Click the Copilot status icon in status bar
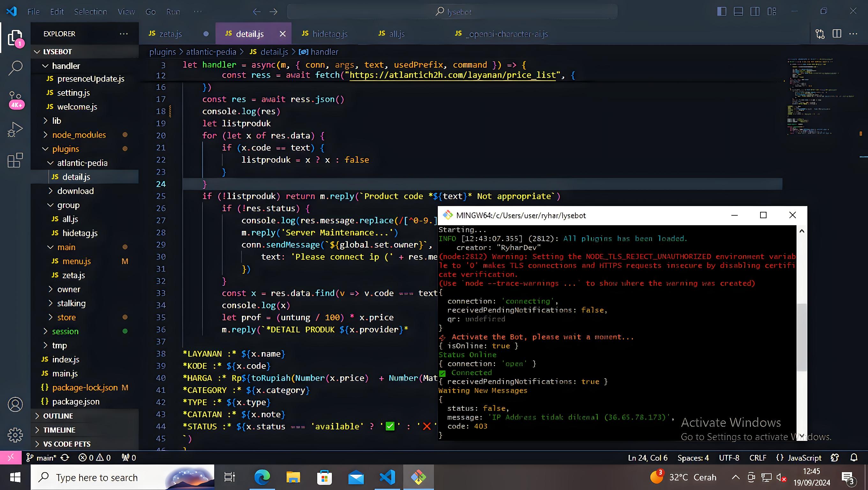Viewport: 868px width, 490px height. [x=834, y=457]
